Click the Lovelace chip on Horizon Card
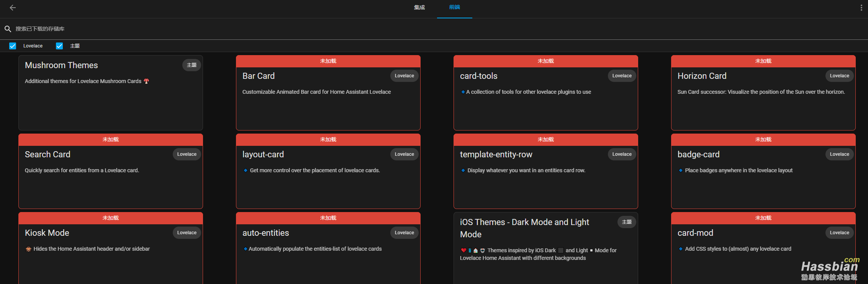Image resolution: width=868 pixels, height=284 pixels. coord(840,76)
